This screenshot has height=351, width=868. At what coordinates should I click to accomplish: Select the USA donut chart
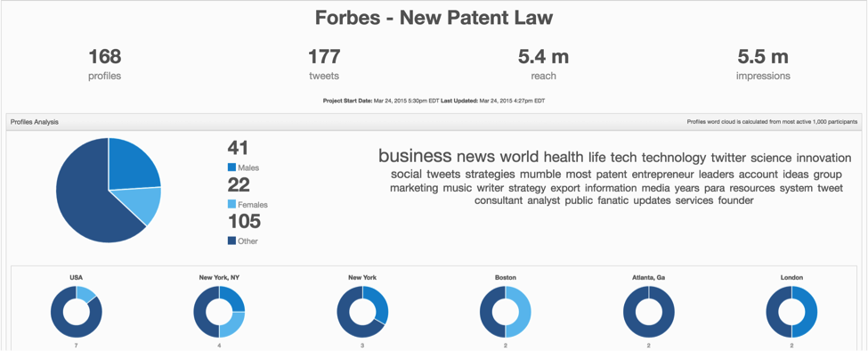coord(77,312)
